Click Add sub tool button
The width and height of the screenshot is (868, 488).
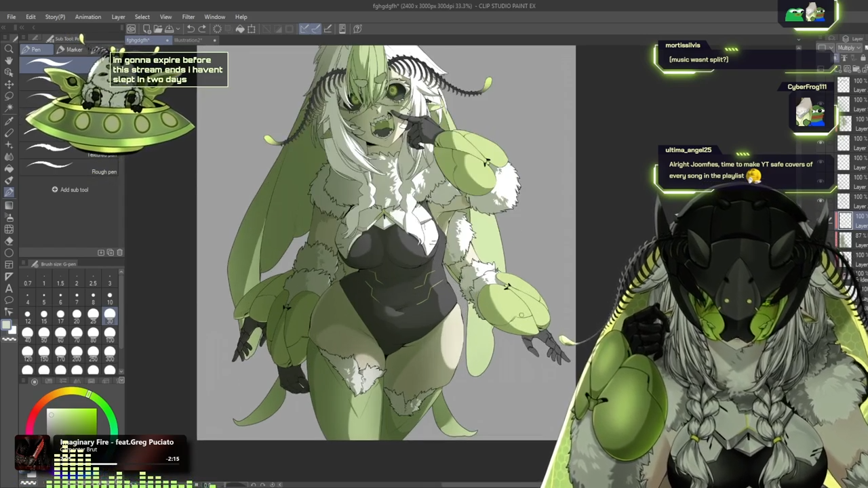(x=70, y=190)
